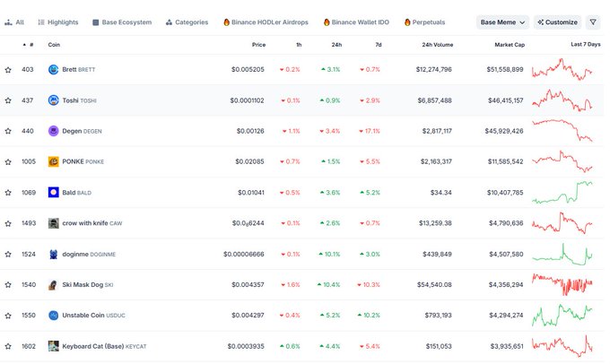Screen dimensions: 610x364
Task: Click Bald 24h volume $34.34
Action: click(440, 193)
